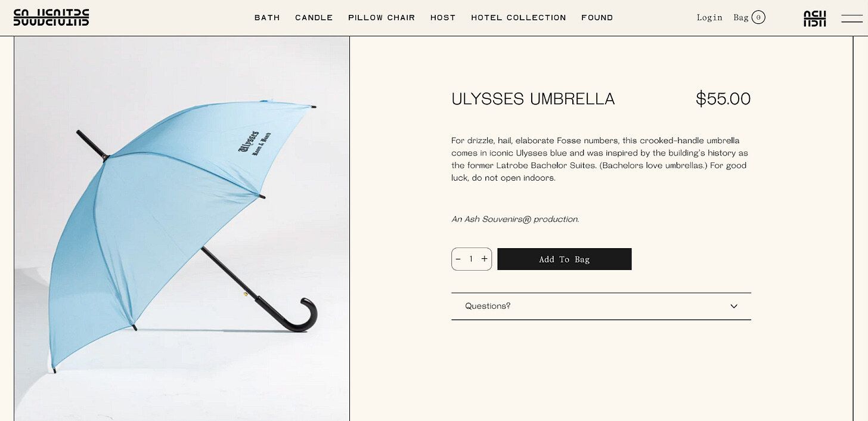The image size is (868, 421).
Task: Open the Candle category
Action: coord(314,18)
